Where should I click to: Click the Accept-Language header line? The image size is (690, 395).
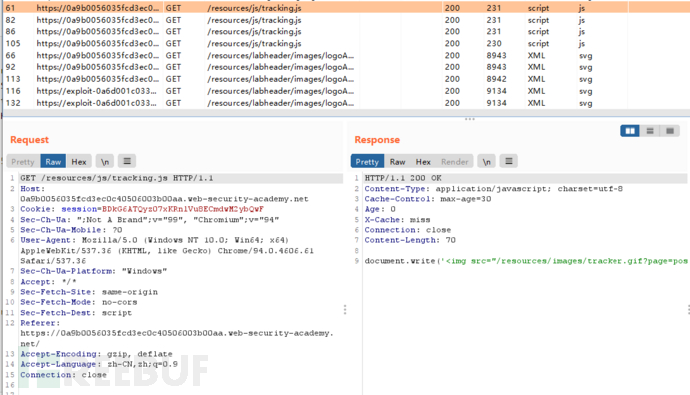[99, 364]
